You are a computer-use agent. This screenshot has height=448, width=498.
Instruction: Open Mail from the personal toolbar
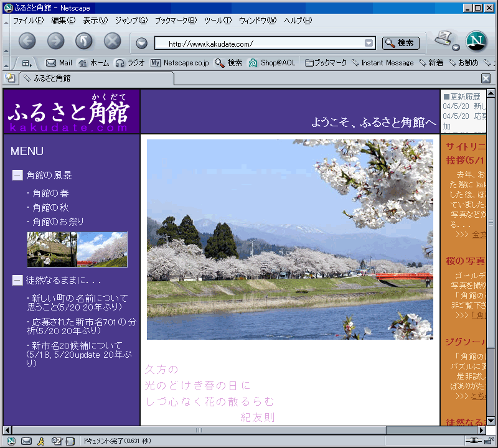click(59, 63)
